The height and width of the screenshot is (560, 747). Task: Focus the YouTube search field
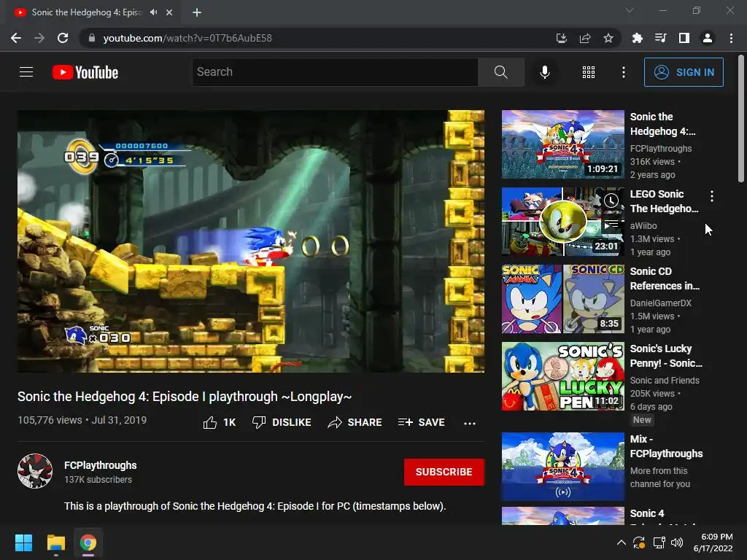click(x=335, y=72)
